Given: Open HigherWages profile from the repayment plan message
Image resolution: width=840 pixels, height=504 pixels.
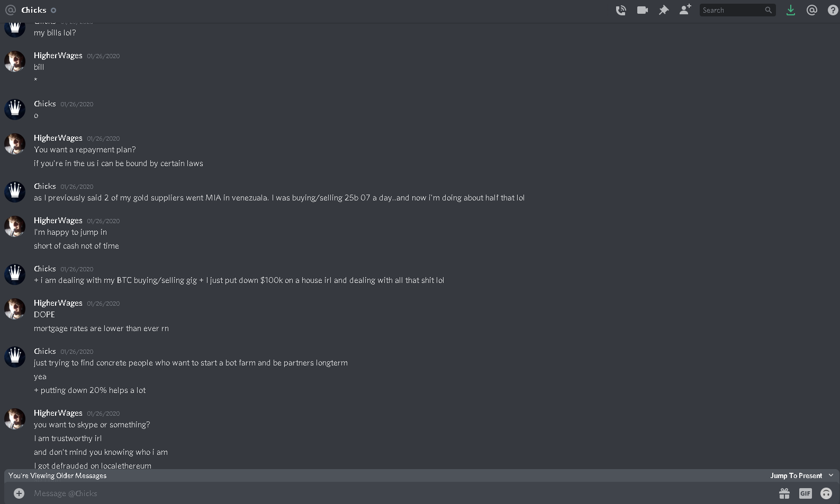Looking at the screenshot, I should pyautogui.click(x=58, y=138).
